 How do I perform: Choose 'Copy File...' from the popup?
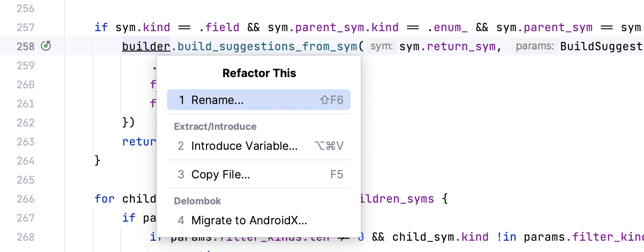pyautogui.click(x=220, y=174)
